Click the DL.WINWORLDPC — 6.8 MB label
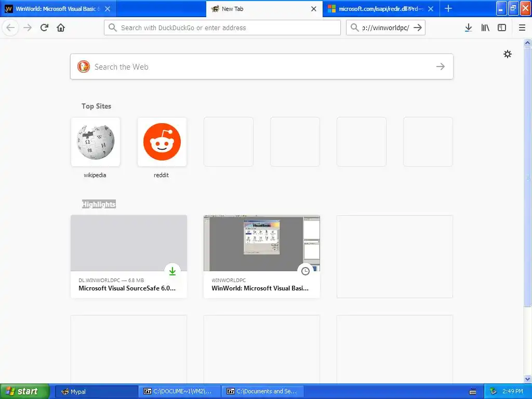The image size is (532, 399). click(111, 280)
